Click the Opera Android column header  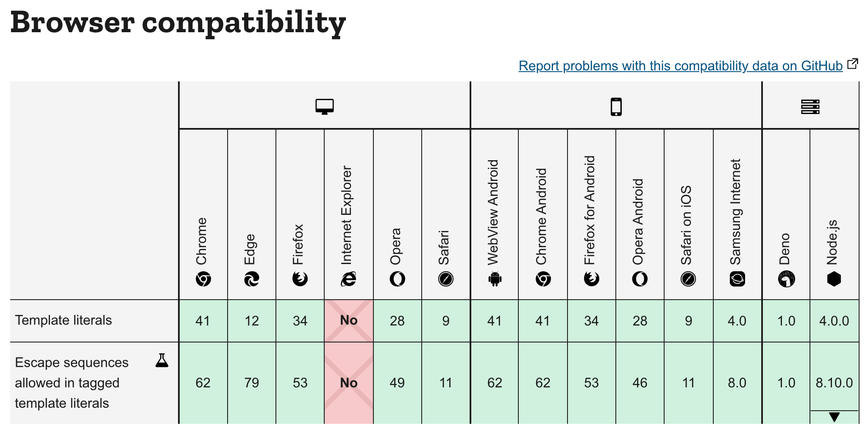point(640,220)
